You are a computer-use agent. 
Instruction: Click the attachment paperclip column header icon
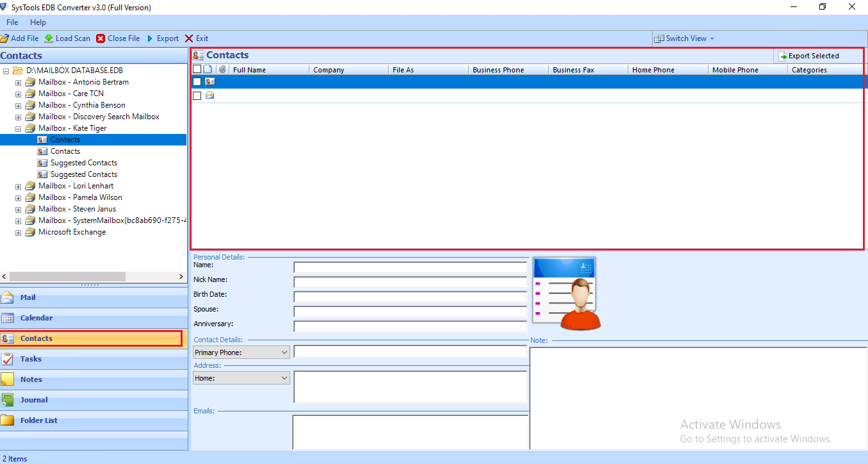click(222, 69)
